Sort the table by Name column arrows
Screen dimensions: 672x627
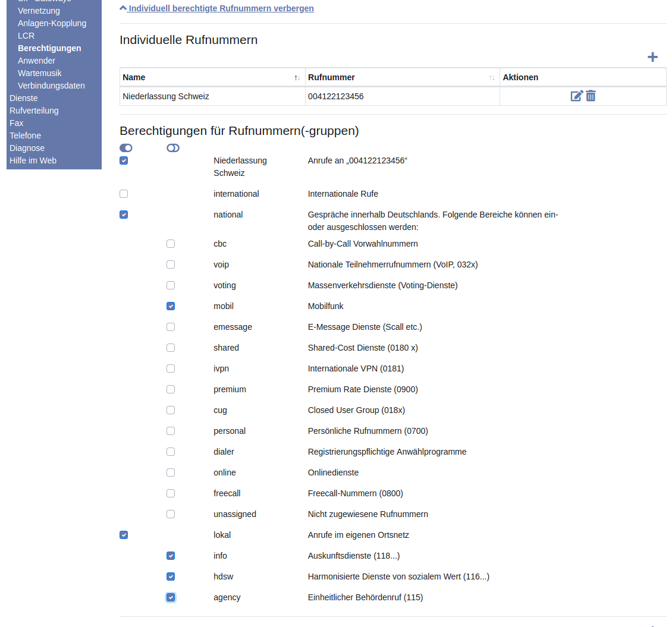click(x=297, y=78)
